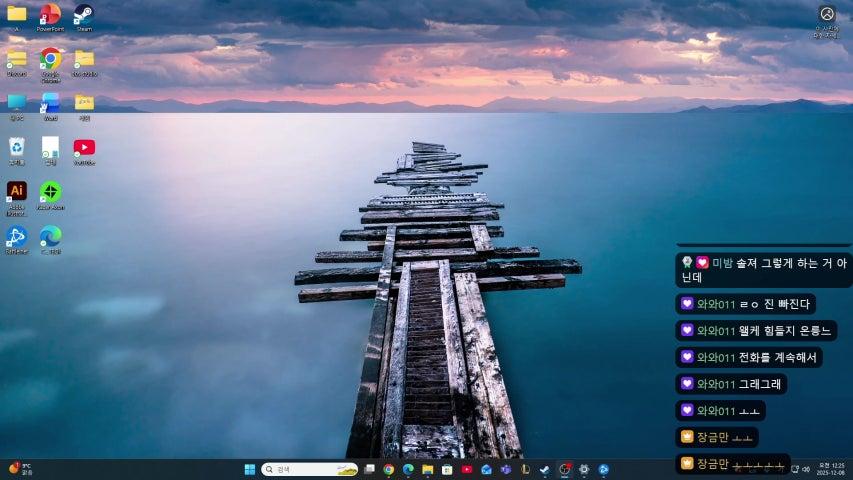This screenshot has height=480, width=853.
Task: Open the Microsoft Edge desktop shortcut
Action: tap(50, 237)
